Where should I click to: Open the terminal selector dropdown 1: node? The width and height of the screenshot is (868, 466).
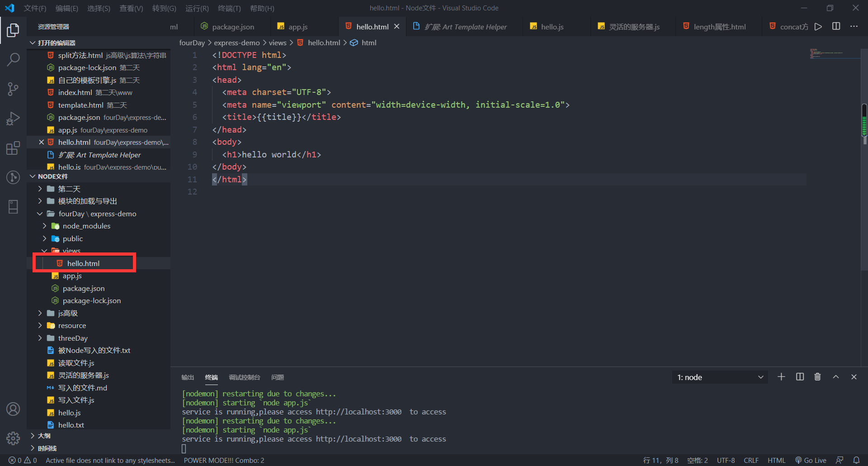(x=720, y=377)
